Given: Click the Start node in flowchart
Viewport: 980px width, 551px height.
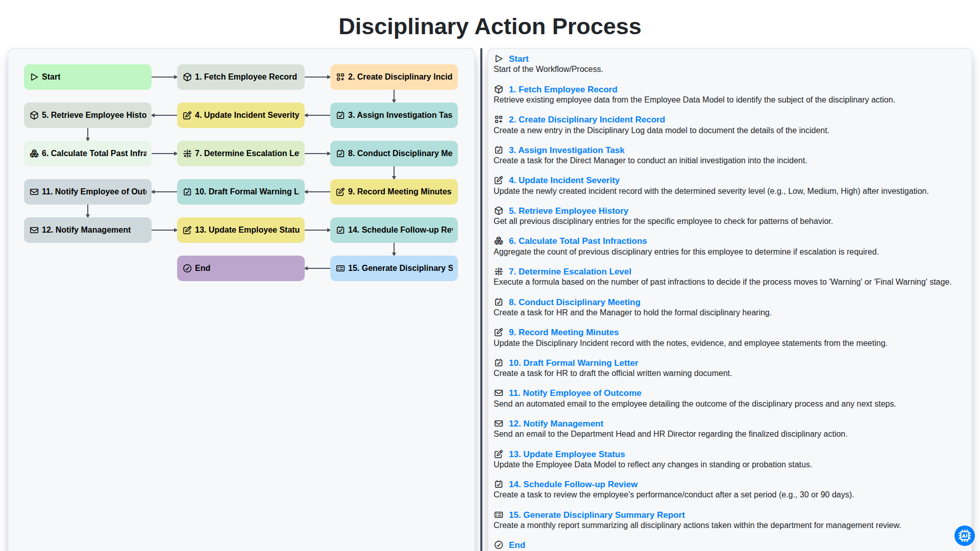Looking at the screenshot, I should 88,77.
